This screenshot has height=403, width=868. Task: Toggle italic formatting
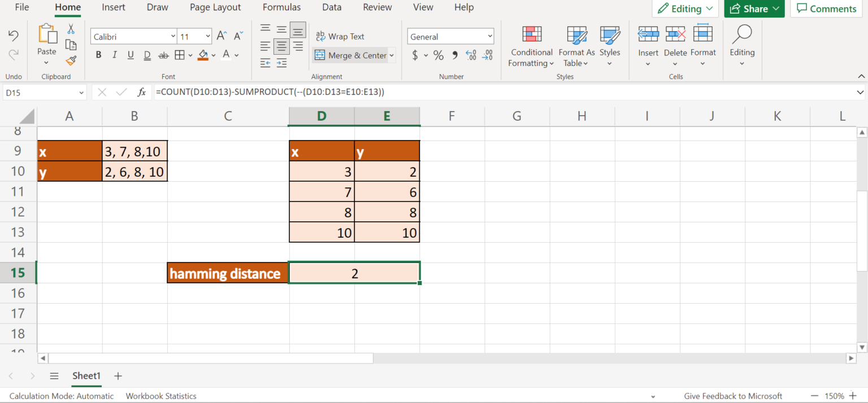(x=114, y=54)
